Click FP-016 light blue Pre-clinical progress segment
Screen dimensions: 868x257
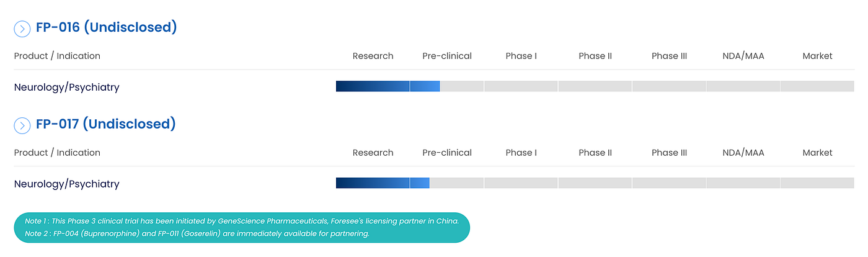click(425, 86)
